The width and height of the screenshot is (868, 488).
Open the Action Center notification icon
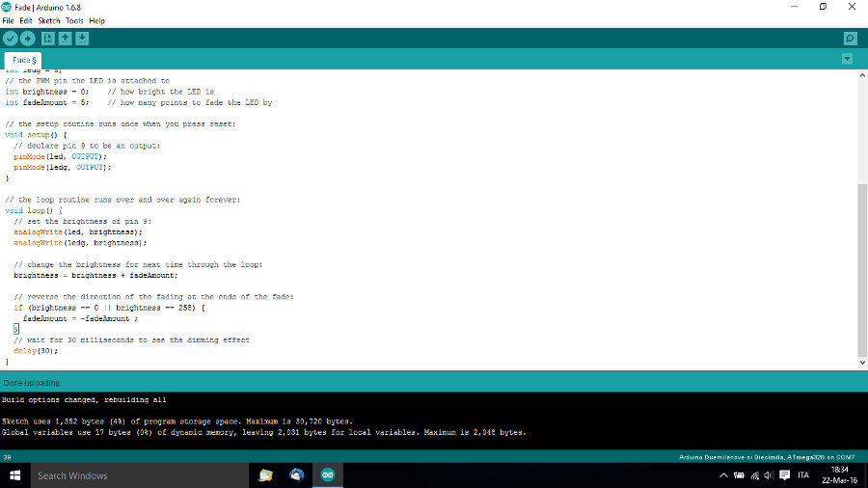[x=784, y=475]
